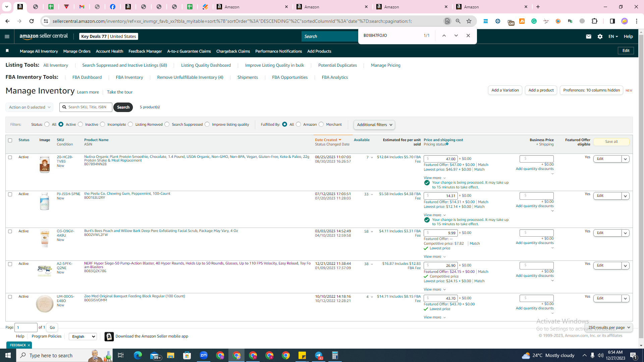Check the Peelu Chewing Gum row checkbox
644x362 pixels.
[x=10, y=194]
